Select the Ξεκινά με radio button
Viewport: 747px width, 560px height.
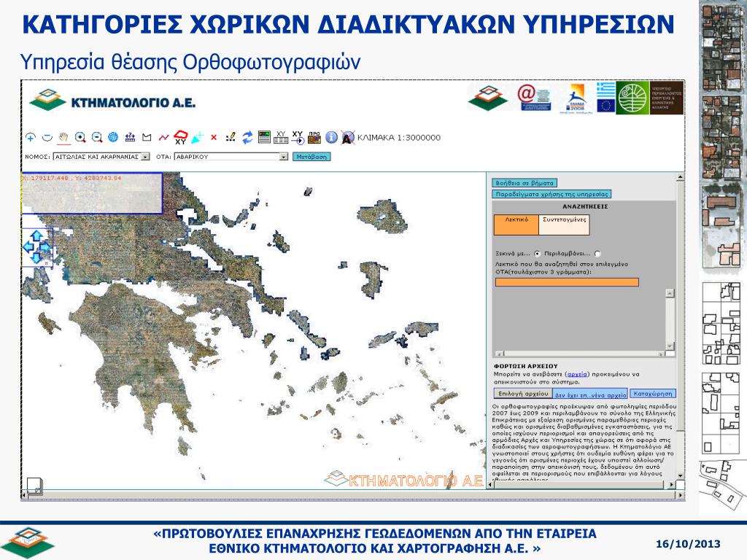click(538, 254)
